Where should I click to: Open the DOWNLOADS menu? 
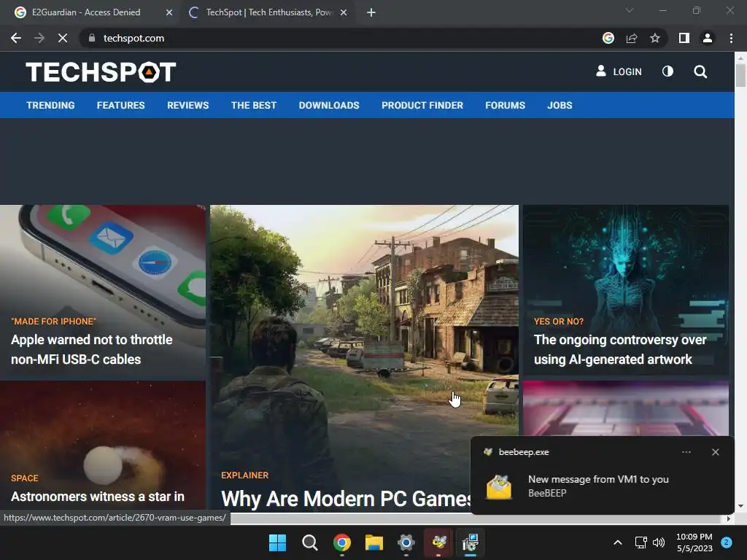coord(329,105)
